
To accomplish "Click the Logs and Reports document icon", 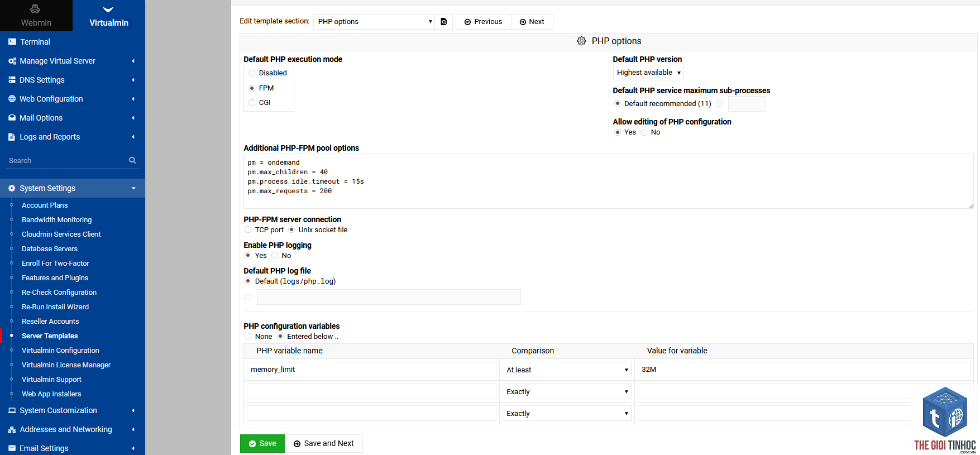I will coord(12,137).
